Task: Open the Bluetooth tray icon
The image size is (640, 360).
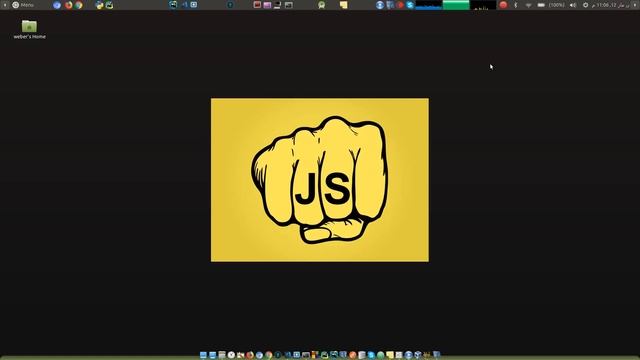Action: 516,5
